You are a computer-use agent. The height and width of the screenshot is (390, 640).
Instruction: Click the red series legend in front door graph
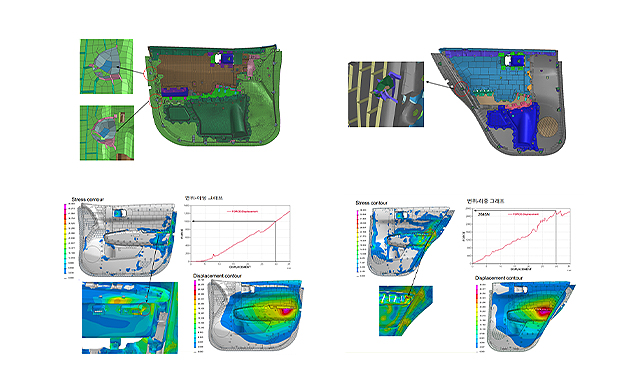pos(242,211)
